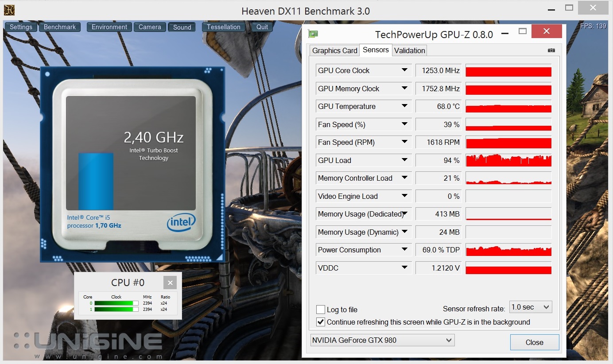This screenshot has width=613, height=364.
Task: Open the NVIDIA GeForce GTX 980 selector
Action: pyautogui.click(x=383, y=340)
